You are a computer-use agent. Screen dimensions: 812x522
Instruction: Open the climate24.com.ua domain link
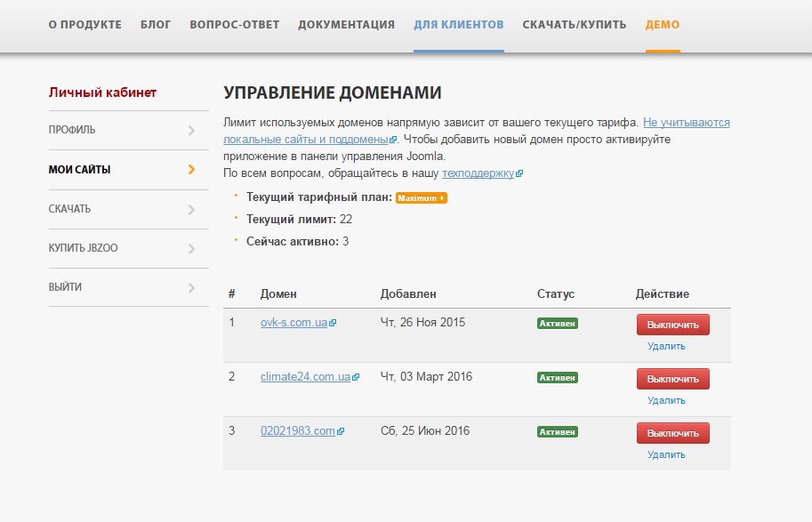[x=305, y=377]
